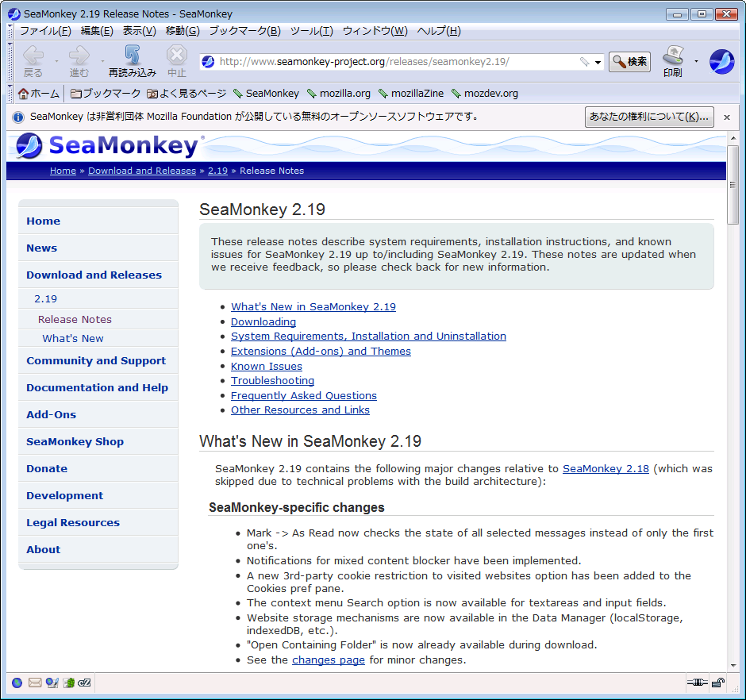Click the Back (戻る) navigation arrow
The width and height of the screenshot is (746, 700).
click(x=33, y=61)
